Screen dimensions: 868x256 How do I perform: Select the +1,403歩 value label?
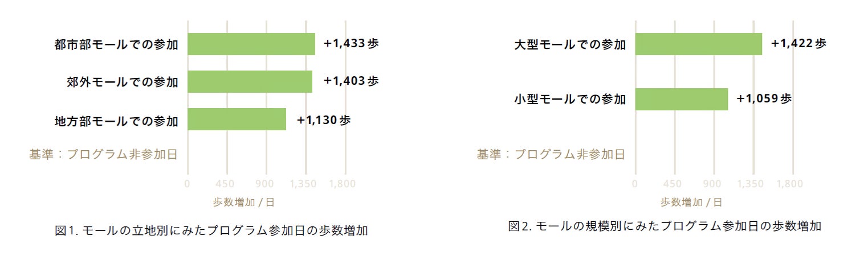(x=351, y=81)
